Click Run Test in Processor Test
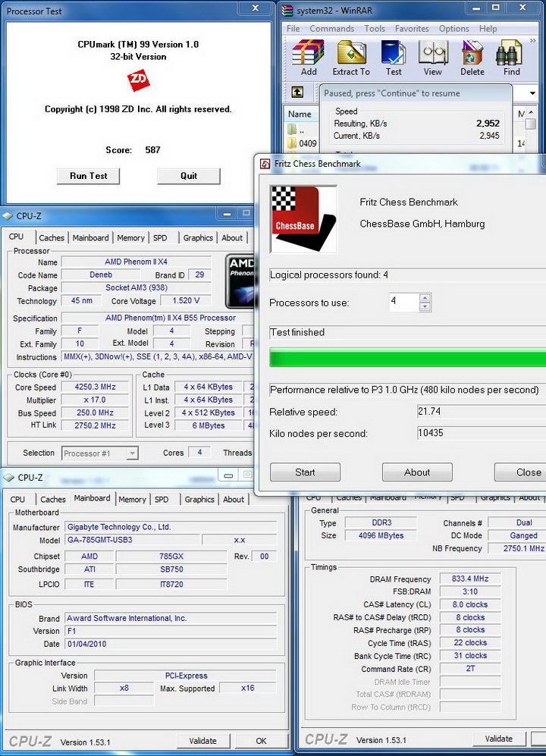 [88, 176]
